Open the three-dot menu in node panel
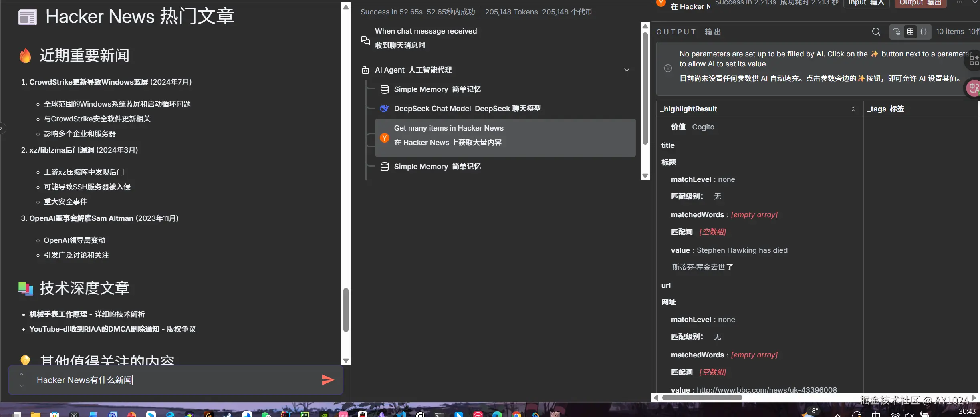 point(959,3)
